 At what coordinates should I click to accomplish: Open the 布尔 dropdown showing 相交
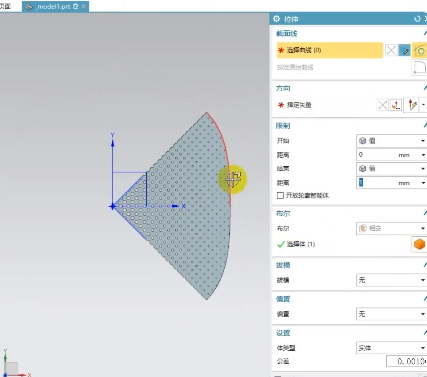point(391,228)
